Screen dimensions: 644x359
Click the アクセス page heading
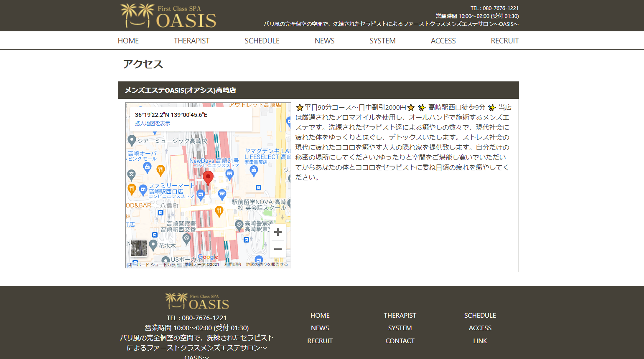[143, 64]
